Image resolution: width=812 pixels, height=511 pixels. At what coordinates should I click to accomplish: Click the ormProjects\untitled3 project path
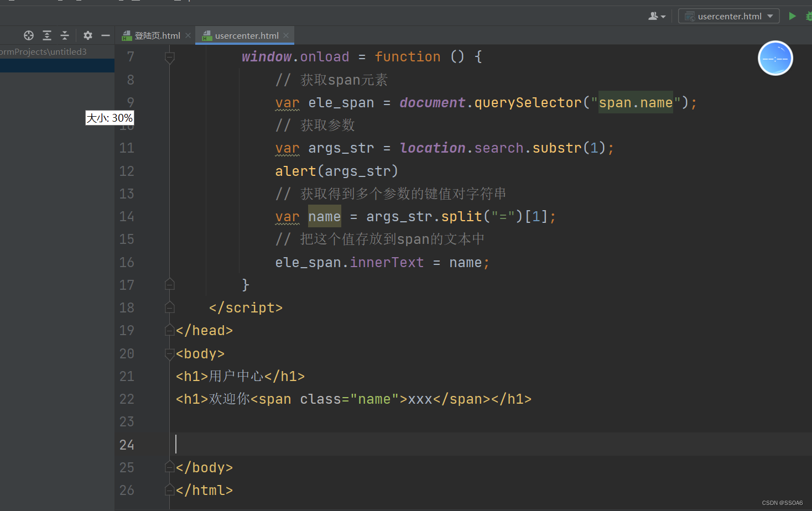43,51
